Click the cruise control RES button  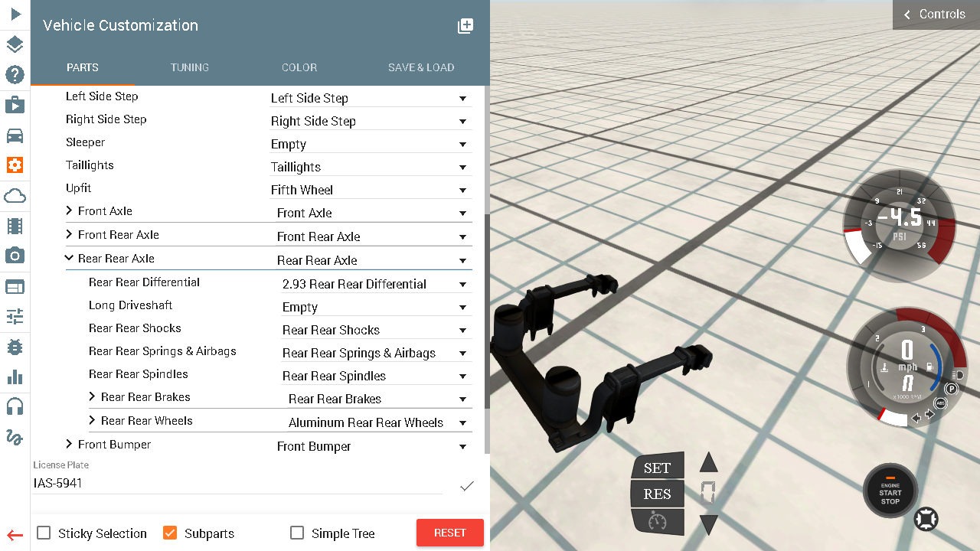pos(657,494)
